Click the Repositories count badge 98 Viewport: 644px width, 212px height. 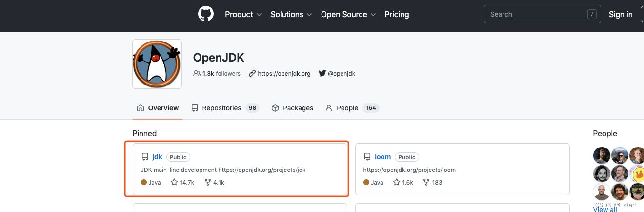pos(252,108)
